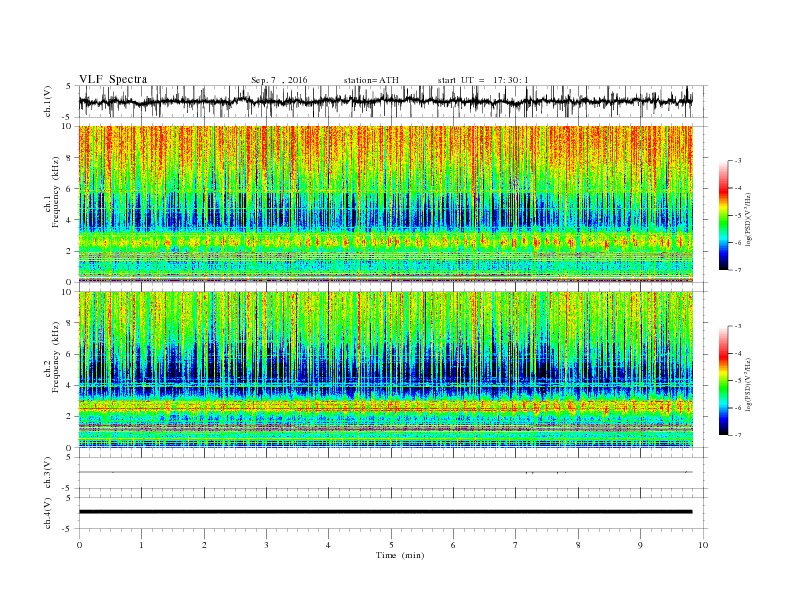Click the ch.3 flat voltage trace
792x612 pixels.
coord(386,472)
